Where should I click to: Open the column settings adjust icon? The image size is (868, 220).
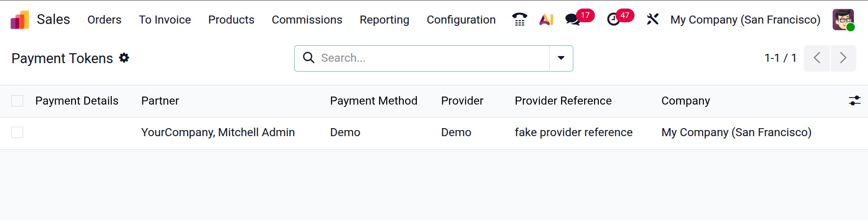[x=854, y=101]
